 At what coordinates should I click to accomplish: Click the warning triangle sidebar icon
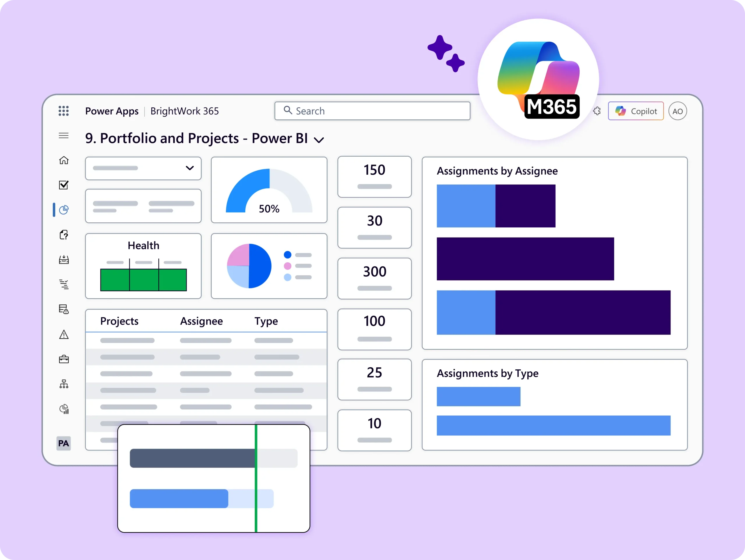64,335
